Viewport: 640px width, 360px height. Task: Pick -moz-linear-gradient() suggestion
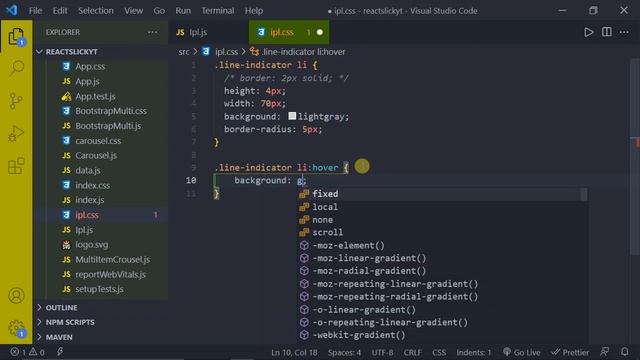pyautogui.click(x=442, y=258)
